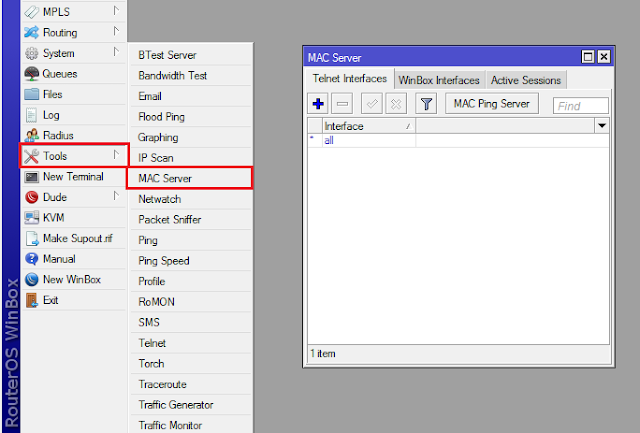Switch to the Telnet Interfaces tab
Viewport: 640px width, 433px height.
[x=350, y=78]
